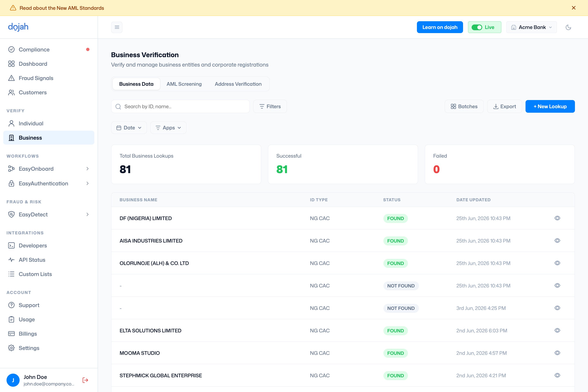Open the Date filter dropdown
Screen dimensions: 588x392
(129, 128)
